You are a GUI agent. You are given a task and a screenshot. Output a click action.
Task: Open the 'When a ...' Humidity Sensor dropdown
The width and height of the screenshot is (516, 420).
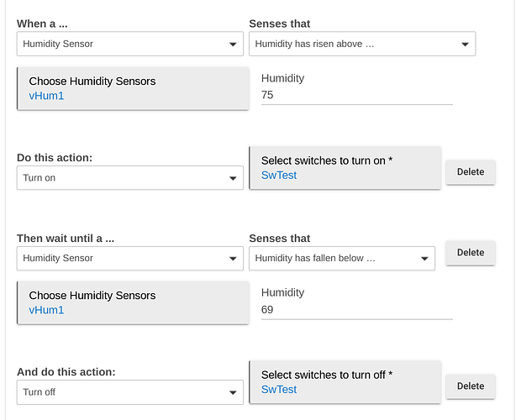click(x=130, y=44)
